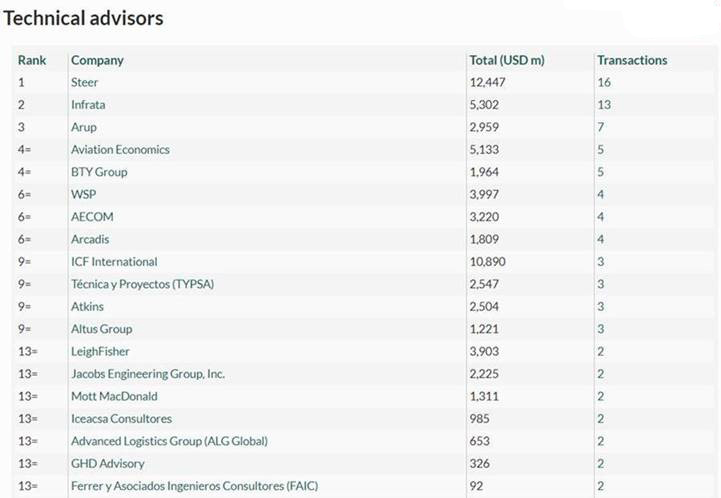
Task: Select the total value 10,890
Action: pos(487,262)
